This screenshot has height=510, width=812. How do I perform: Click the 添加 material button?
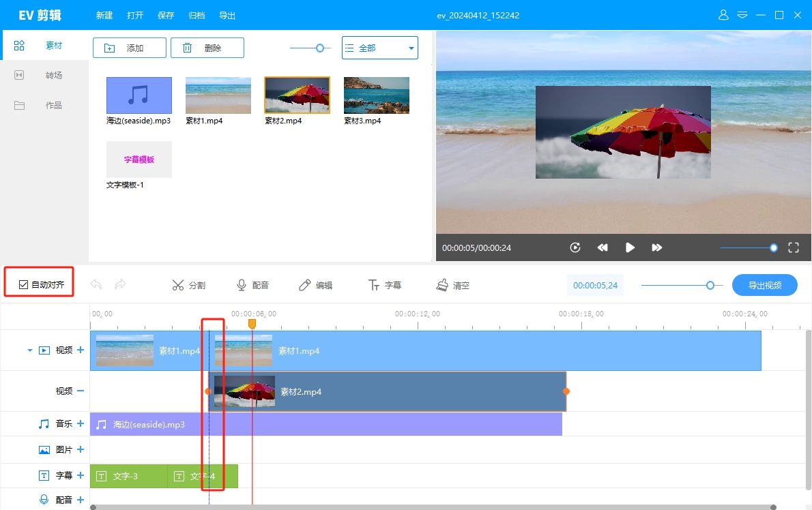point(129,48)
